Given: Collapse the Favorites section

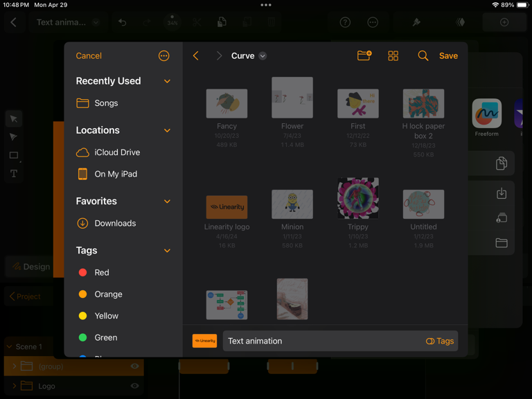Looking at the screenshot, I should point(167,201).
